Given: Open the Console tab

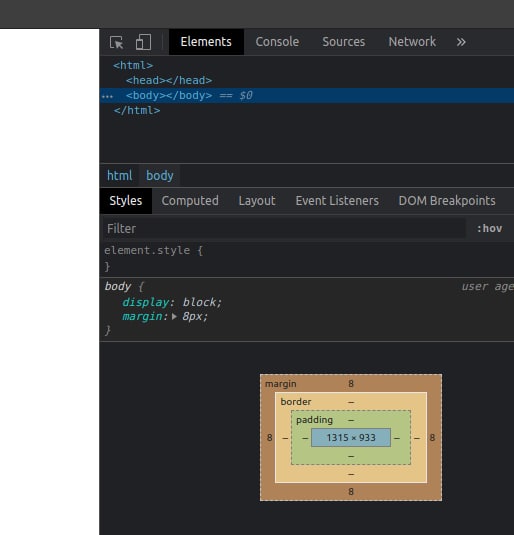Looking at the screenshot, I should pos(277,42).
